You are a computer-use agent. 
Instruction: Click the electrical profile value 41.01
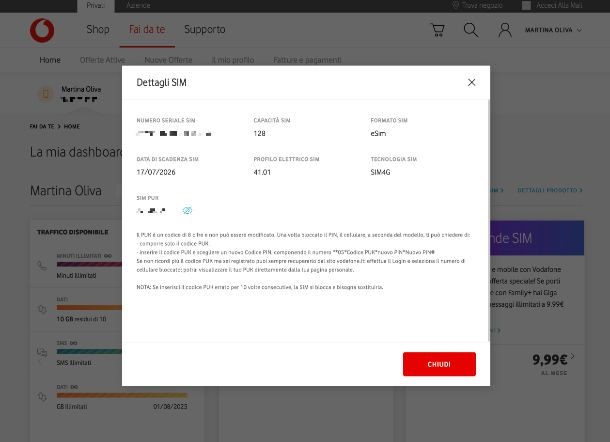point(262,172)
